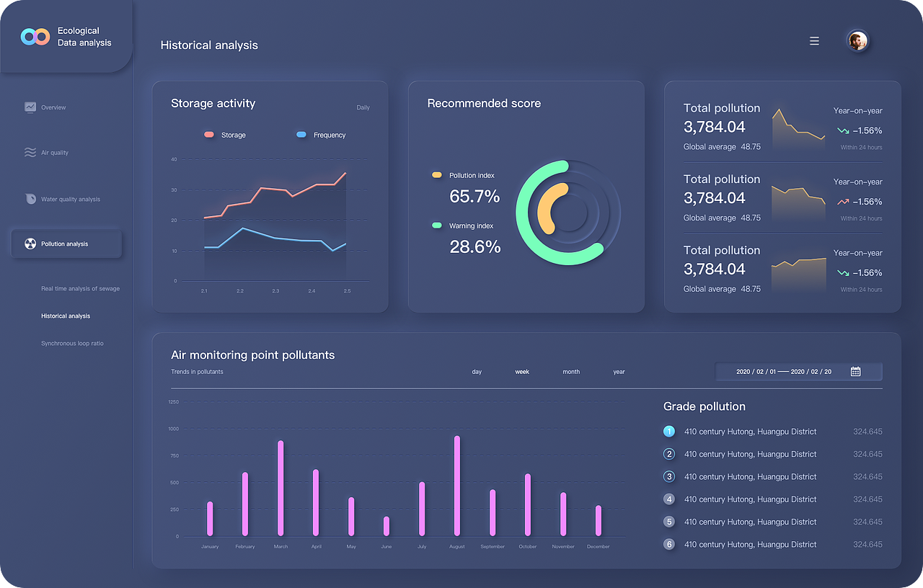The image size is (923, 588).
Task: Switch pollutant trends to day
Action: click(477, 372)
